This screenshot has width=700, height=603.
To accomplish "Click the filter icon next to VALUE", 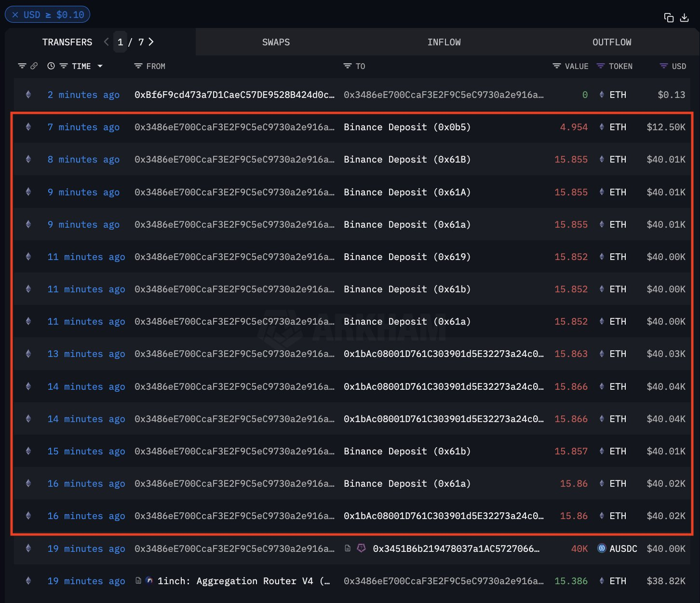I will 556,66.
